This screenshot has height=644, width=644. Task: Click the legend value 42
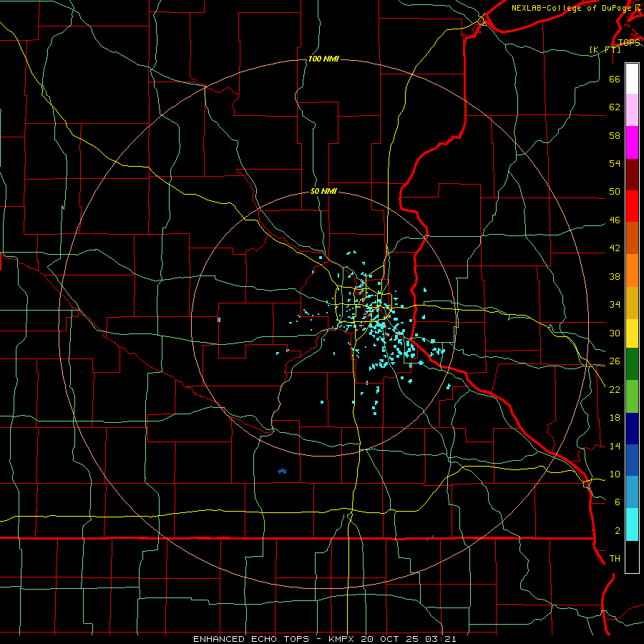pos(615,248)
